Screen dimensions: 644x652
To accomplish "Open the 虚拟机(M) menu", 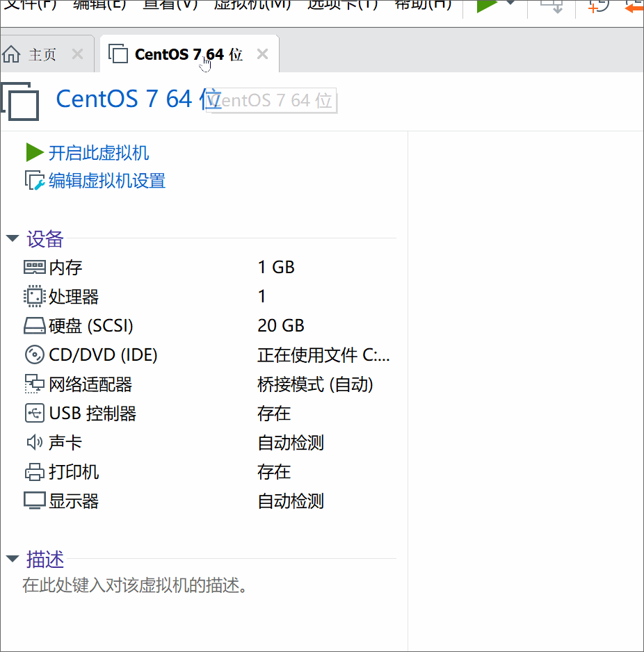I will click(x=252, y=5).
